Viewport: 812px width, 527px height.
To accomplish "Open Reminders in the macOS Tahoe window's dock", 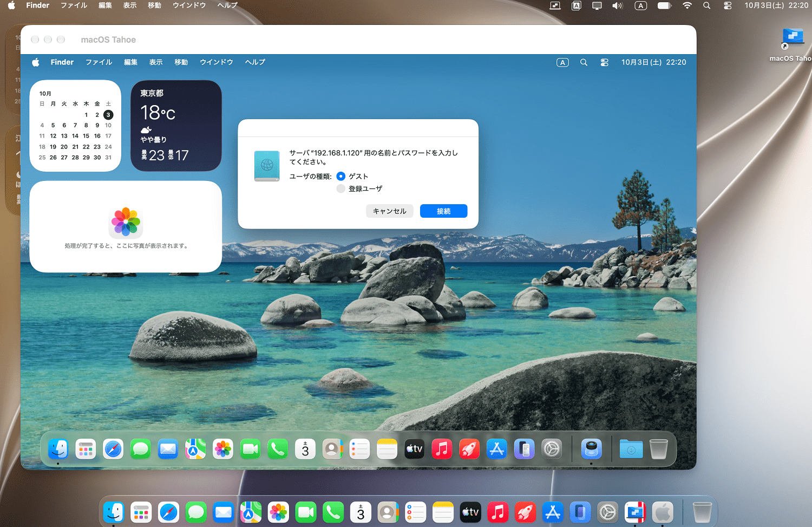I will click(359, 449).
